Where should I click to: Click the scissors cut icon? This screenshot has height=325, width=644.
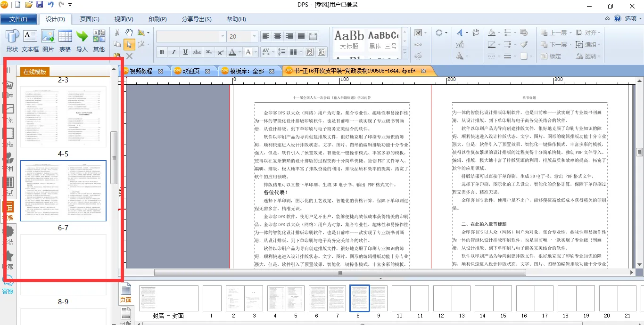coord(117,32)
